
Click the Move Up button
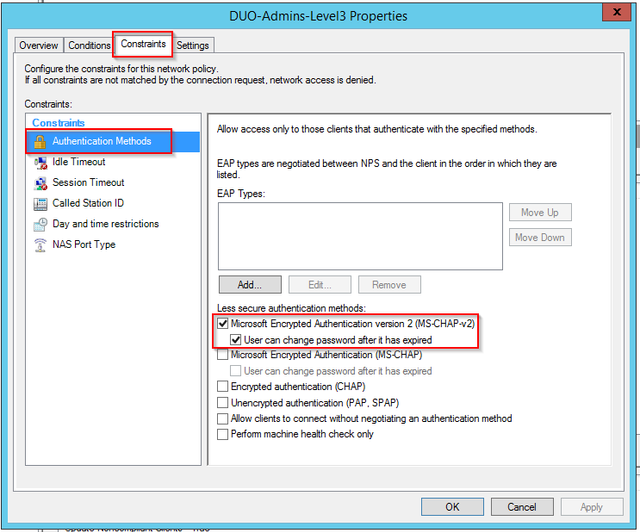coord(540,213)
